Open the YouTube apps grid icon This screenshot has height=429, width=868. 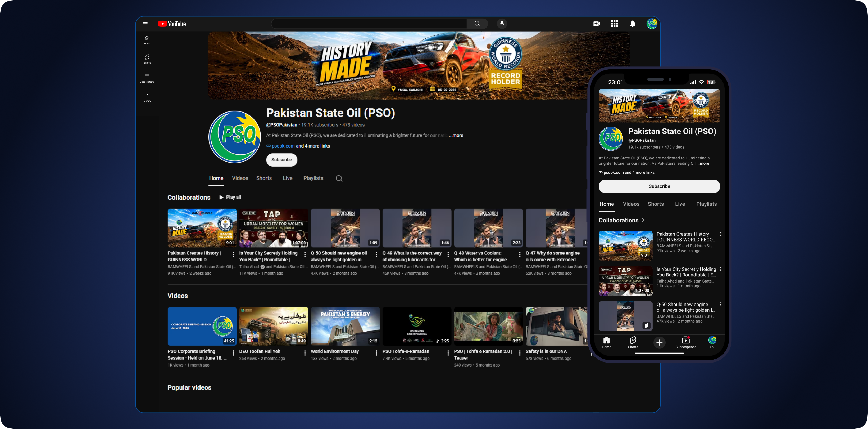click(x=615, y=24)
